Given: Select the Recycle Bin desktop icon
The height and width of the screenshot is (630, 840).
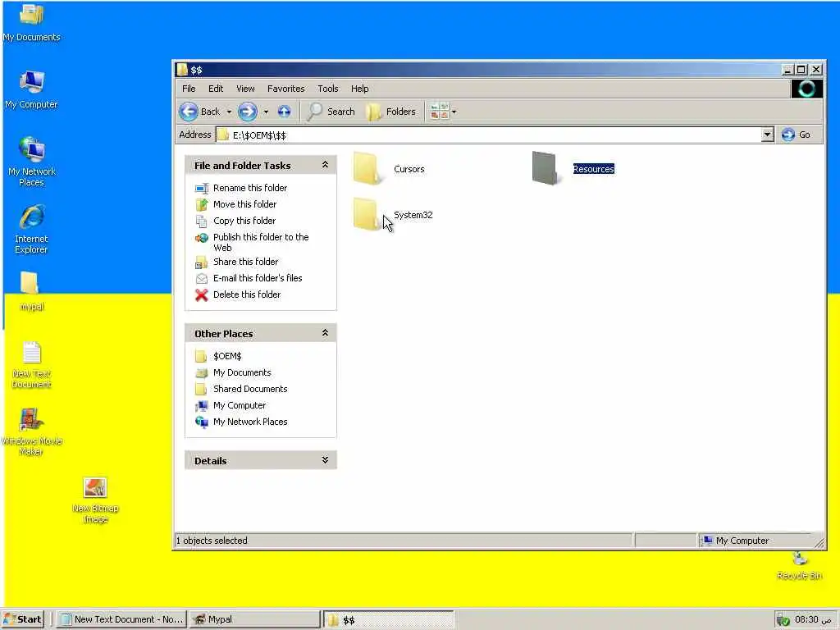Looking at the screenshot, I should (x=800, y=559).
